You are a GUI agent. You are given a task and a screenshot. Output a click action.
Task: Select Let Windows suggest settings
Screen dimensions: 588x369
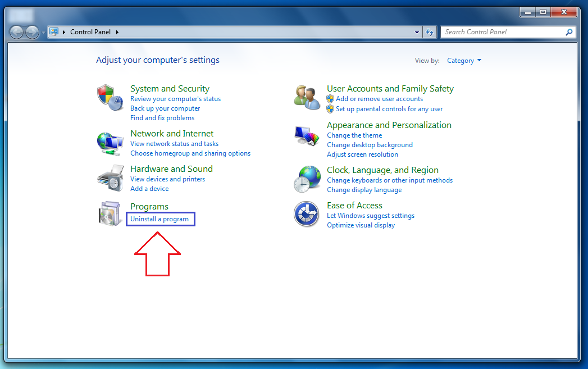click(x=371, y=216)
